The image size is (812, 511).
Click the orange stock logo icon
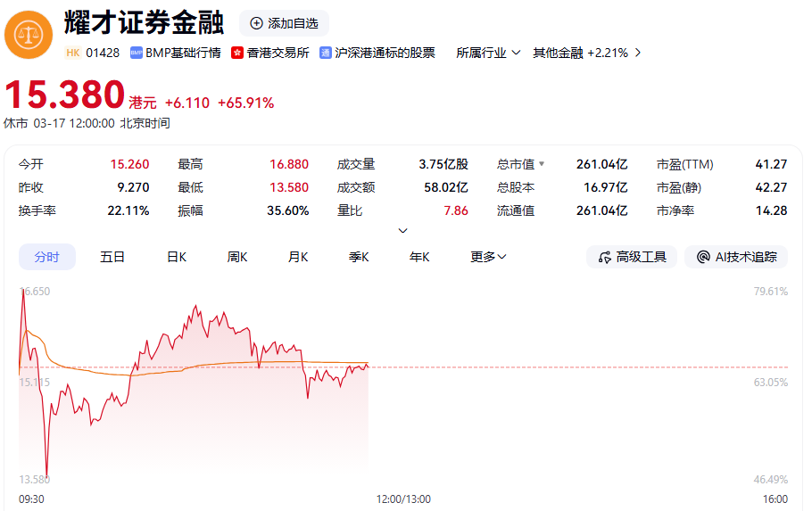pos(29,35)
